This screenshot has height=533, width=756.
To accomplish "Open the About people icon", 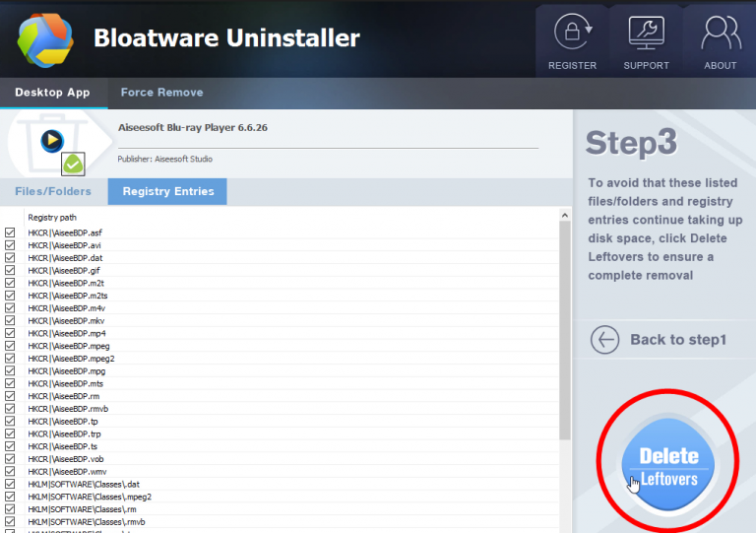I will click(x=721, y=33).
